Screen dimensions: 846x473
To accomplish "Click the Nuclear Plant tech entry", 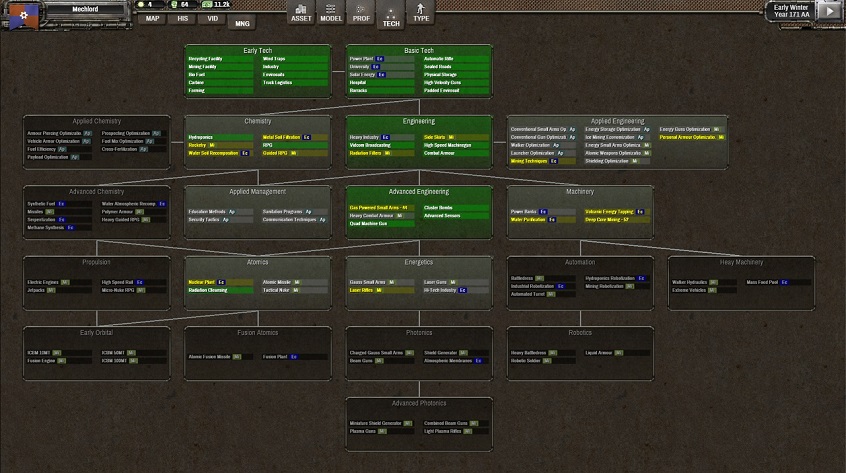I will 220,282.
